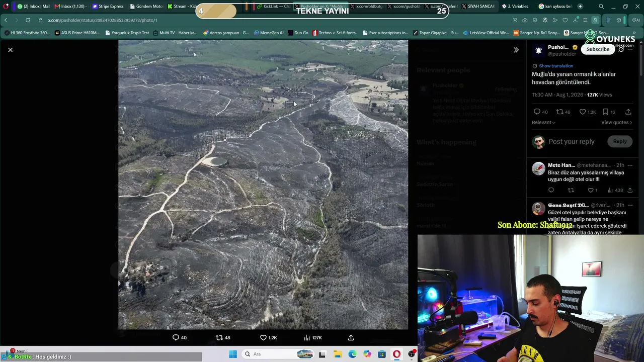Open more options on Mete Han reply
The height and width of the screenshot is (362, 644).
click(629, 165)
